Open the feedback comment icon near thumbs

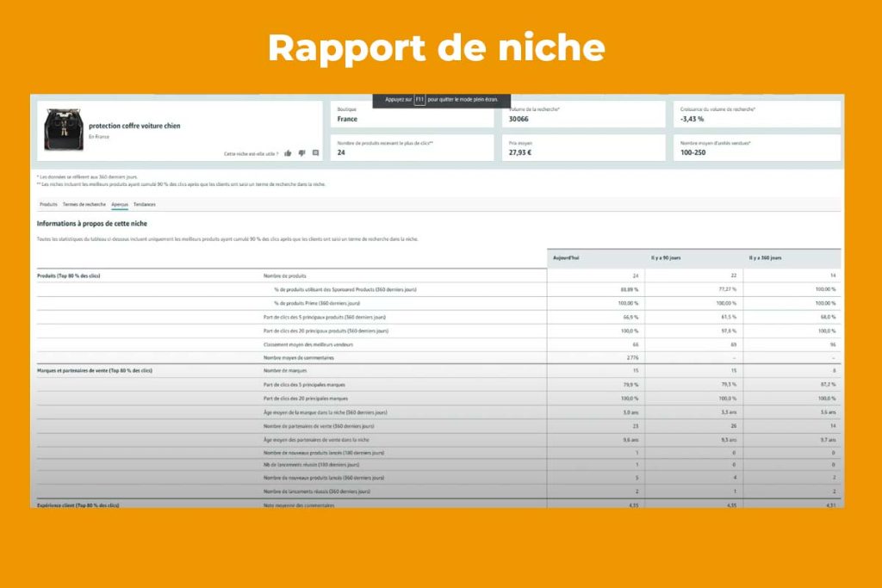[x=315, y=153]
